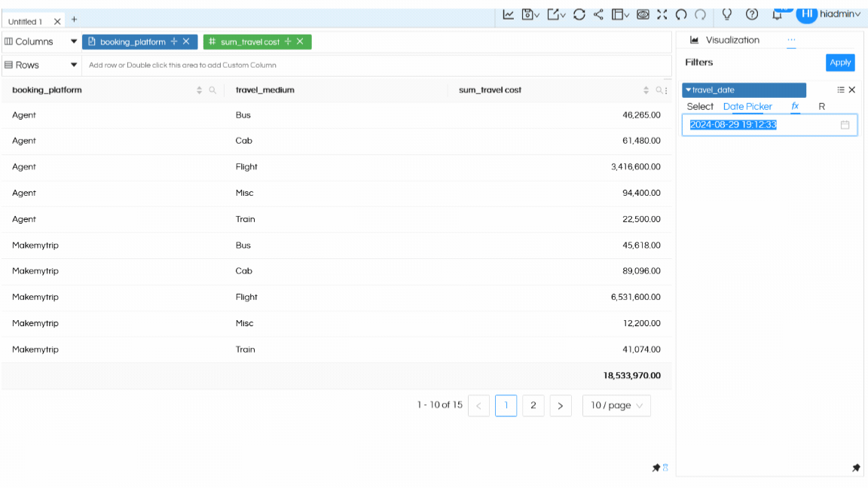Remove sum_travel cost column pill
The width and height of the screenshot is (868, 488).
[300, 41]
